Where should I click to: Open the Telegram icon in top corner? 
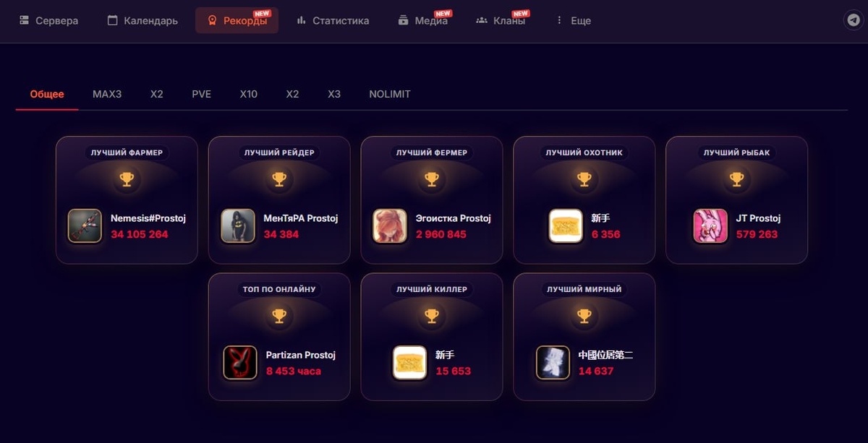click(x=854, y=20)
